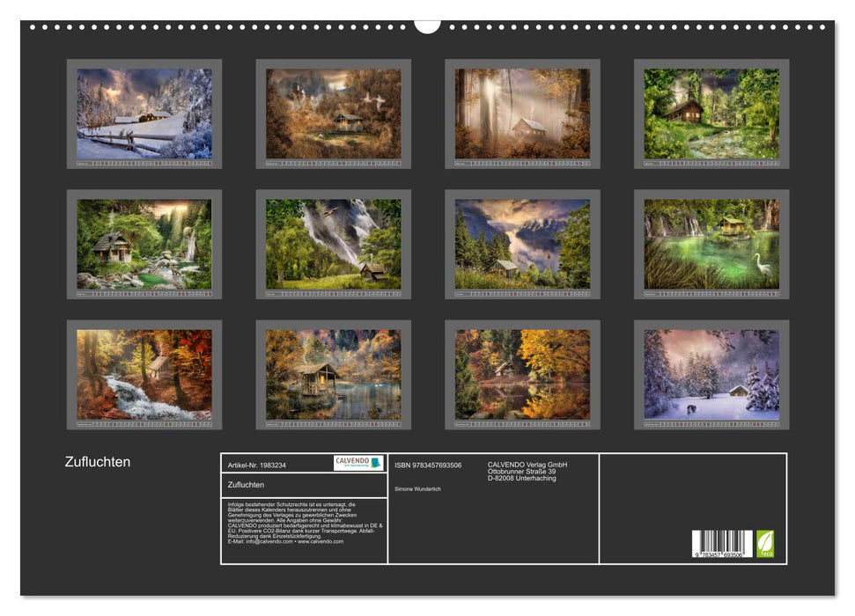Select the mountain lake with dramatic clouds thumbnail

pyautogui.click(x=522, y=244)
